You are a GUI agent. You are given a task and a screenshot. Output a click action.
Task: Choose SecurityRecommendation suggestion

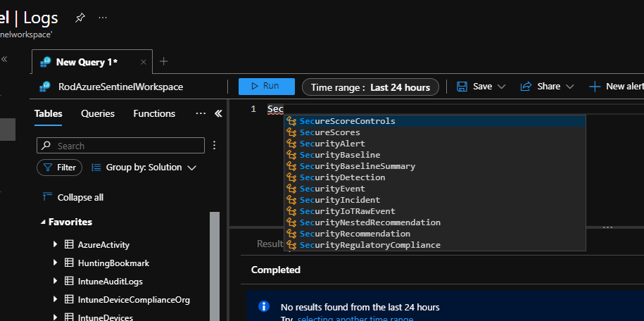click(x=435, y=234)
